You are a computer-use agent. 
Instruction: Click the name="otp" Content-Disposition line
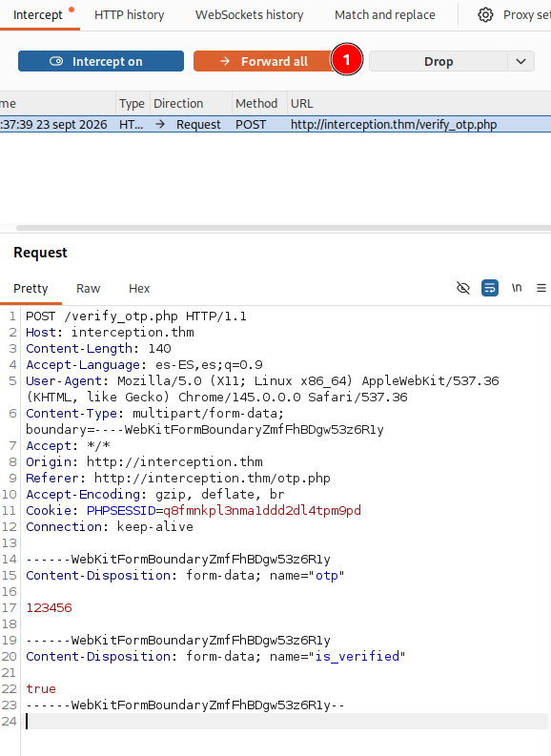[x=185, y=575]
